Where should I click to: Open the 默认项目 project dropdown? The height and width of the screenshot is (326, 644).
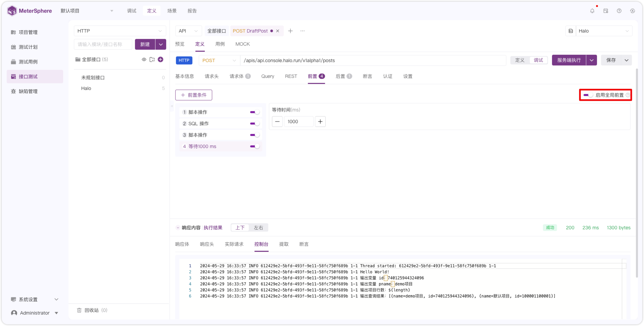[87, 11]
